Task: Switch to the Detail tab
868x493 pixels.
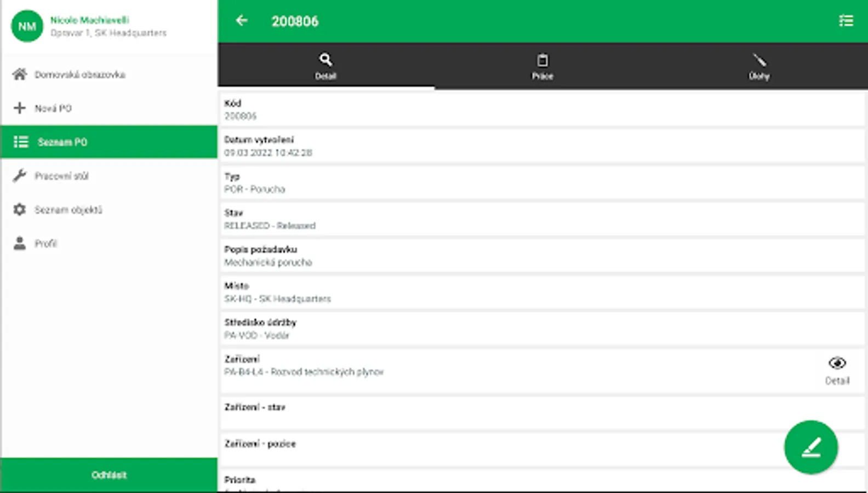Action: click(x=325, y=66)
